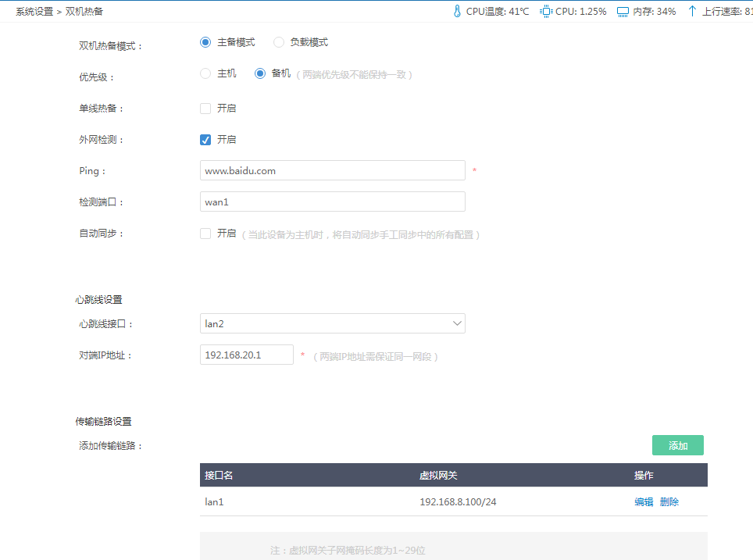The image size is (753, 560).
Task: Click the Ping address input field
Action: pos(332,170)
